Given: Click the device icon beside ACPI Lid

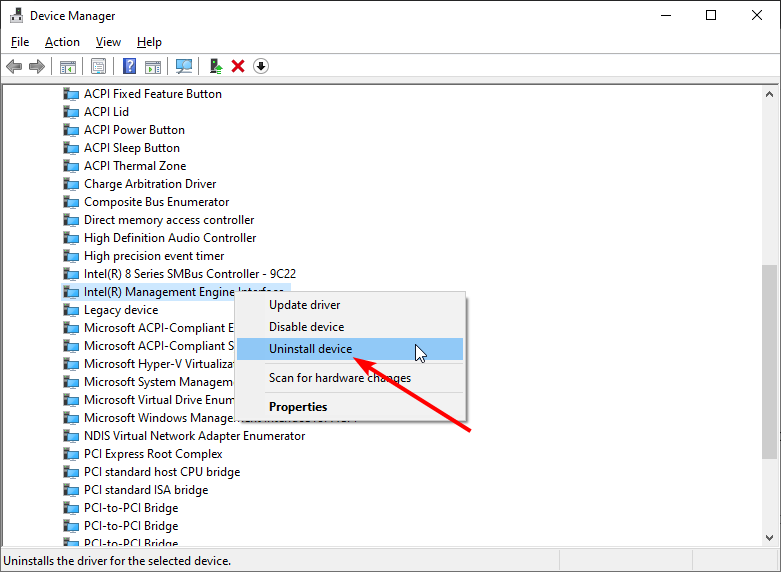Looking at the screenshot, I should pyautogui.click(x=71, y=112).
